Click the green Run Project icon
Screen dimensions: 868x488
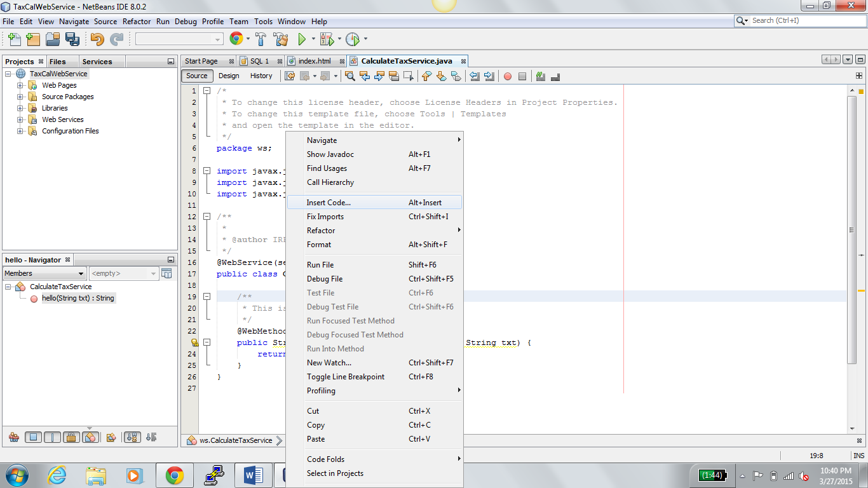click(x=302, y=39)
